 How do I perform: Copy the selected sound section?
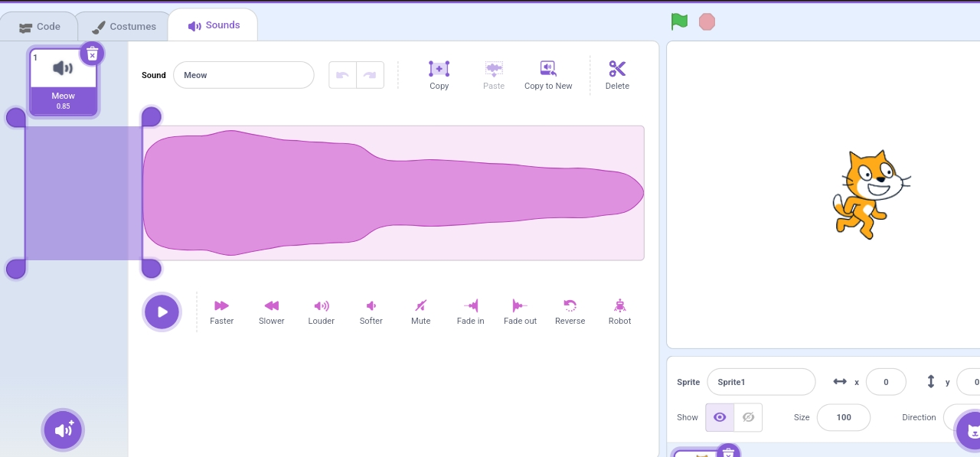(439, 74)
